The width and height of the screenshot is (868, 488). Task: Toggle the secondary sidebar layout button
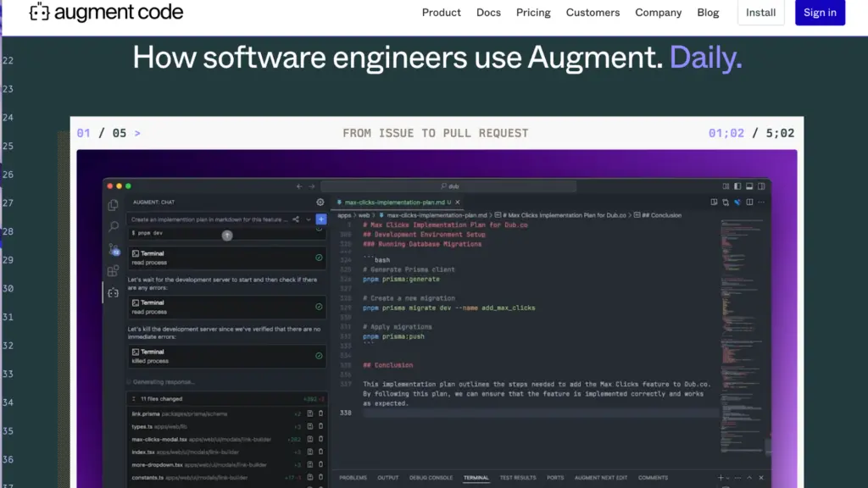762,186
